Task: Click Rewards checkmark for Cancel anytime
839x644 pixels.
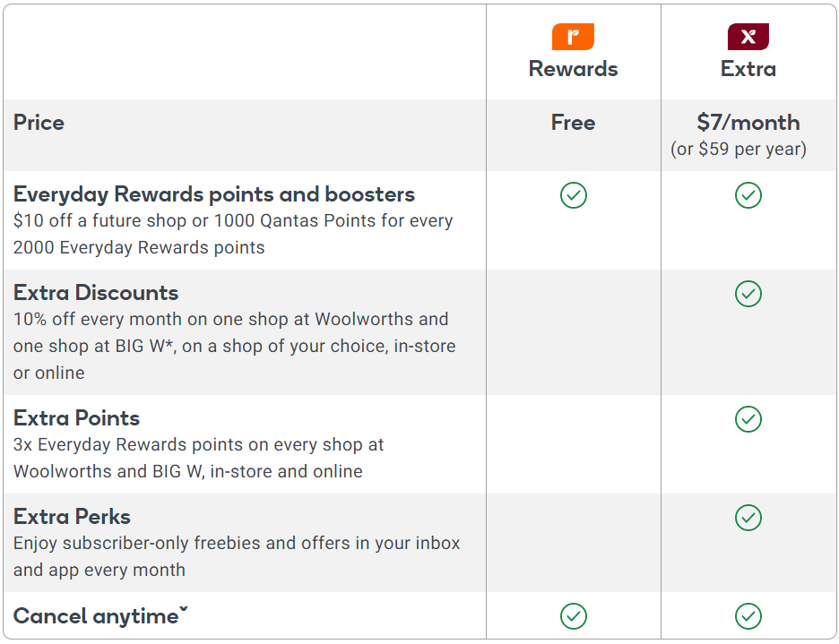Action: (573, 616)
